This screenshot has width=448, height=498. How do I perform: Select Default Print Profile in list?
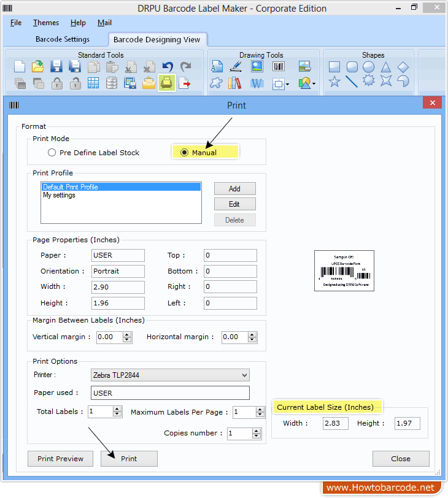pyautogui.click(x=121, y=187)
